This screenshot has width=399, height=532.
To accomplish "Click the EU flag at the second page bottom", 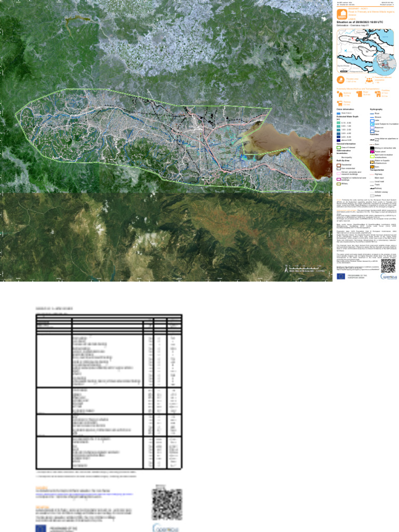I will pos(41,528).
